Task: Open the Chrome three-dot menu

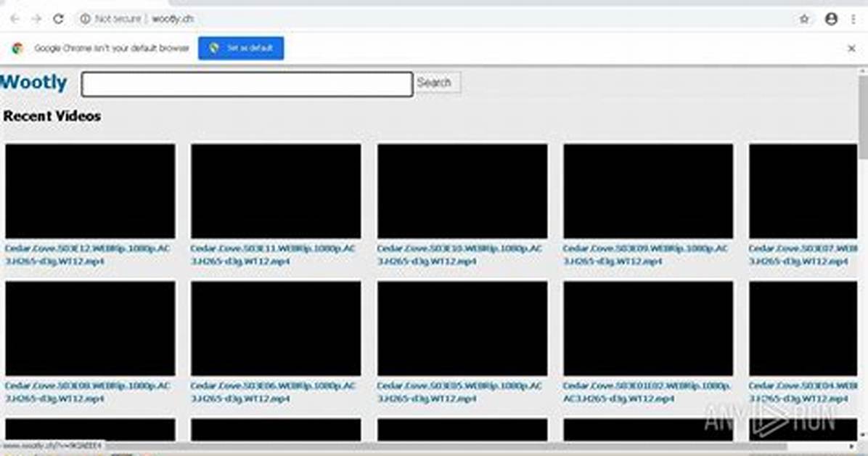Action: tap(853, 19)
